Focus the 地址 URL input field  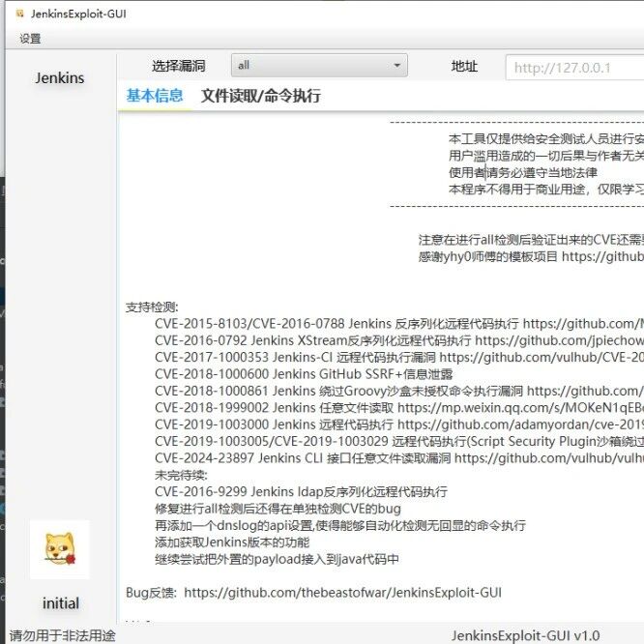point(574,68)
